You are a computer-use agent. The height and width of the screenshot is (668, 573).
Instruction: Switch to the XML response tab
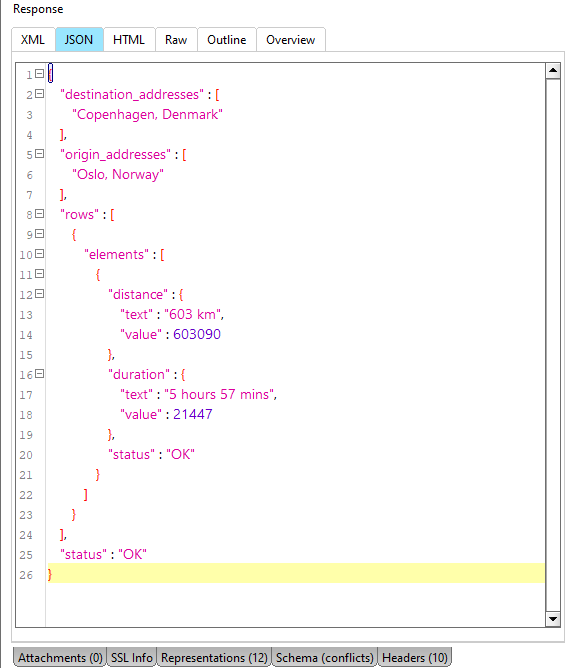pyautogui.click(x=33, y=40)
